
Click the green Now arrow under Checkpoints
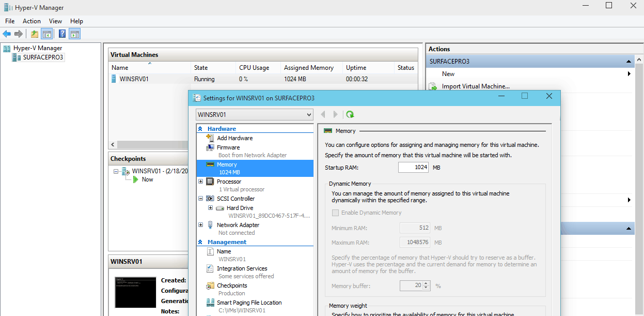click(136, 179)
